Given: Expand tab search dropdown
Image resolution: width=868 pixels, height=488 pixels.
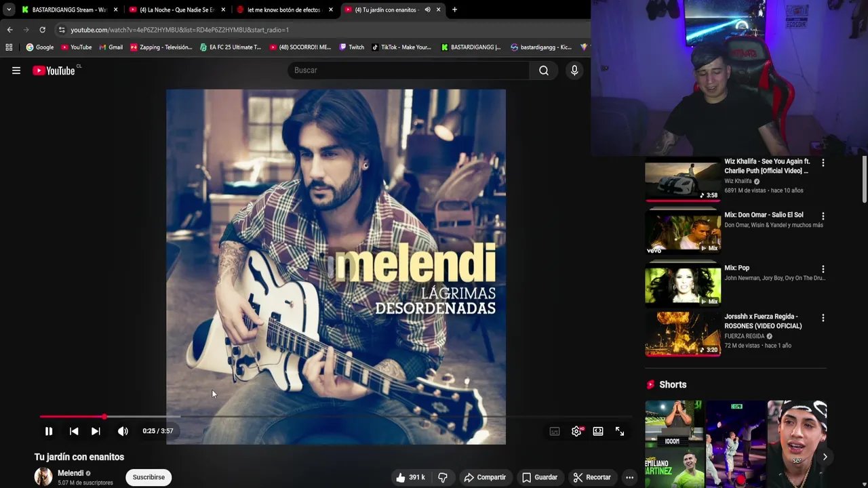Looking at the screenshot, I should coord(8,9).
